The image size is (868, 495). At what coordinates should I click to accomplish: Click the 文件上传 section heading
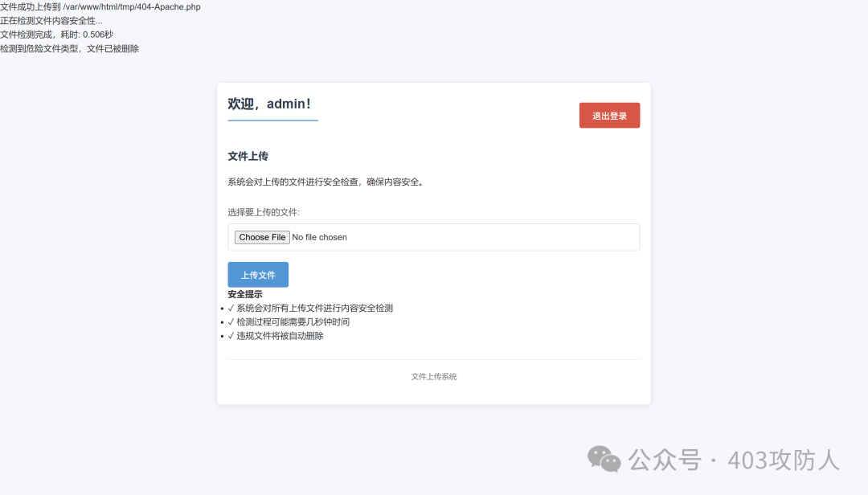coord(248,156)
